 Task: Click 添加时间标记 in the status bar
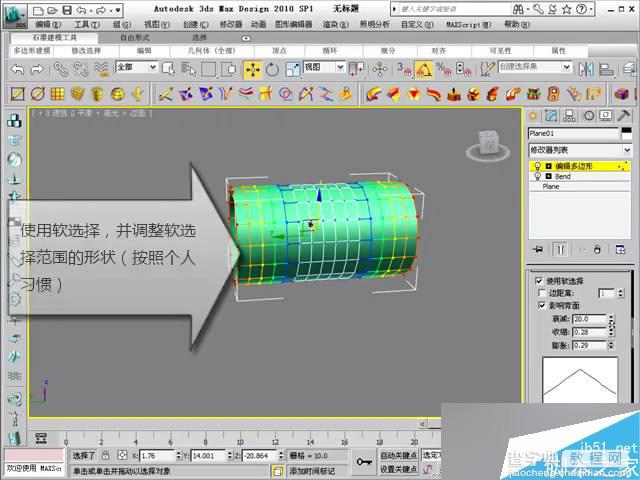coord(312,471)
